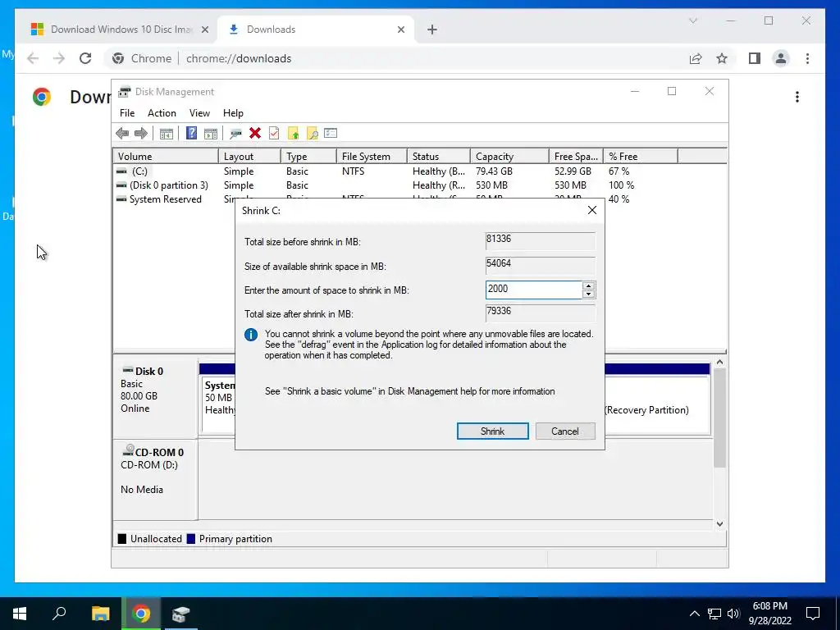Sort by Volume column header

coord(166,157)
